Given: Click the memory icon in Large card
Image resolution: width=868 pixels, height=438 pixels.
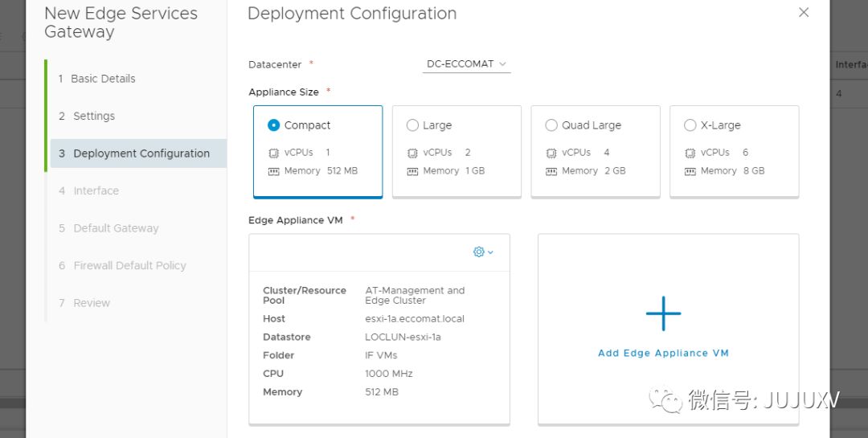Looking at the screenshot, I should click(x=412, y=171).
